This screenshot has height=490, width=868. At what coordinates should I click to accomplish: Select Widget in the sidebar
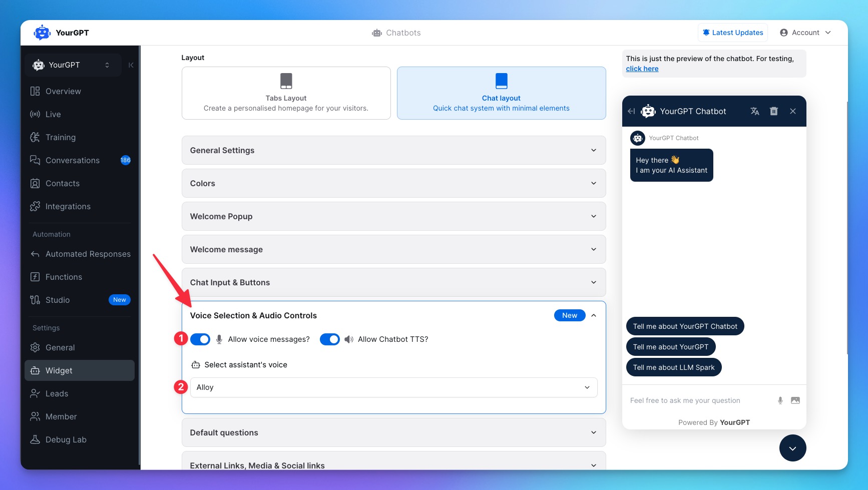pos(80,370)
